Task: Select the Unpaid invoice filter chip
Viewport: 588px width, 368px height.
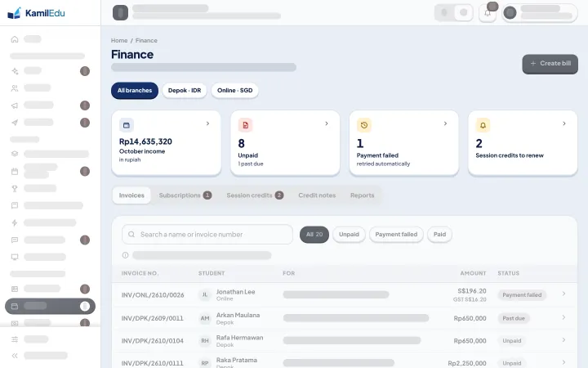Action: coord(350,235)
